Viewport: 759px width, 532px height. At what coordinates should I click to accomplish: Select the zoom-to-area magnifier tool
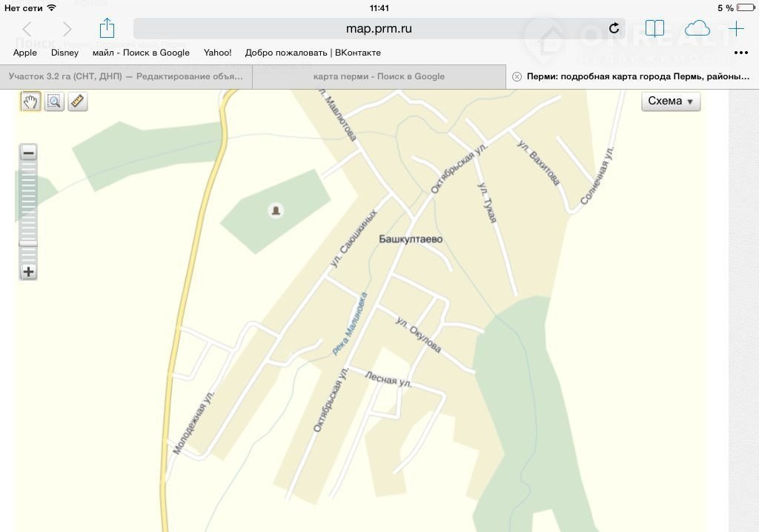pos(54,102)
